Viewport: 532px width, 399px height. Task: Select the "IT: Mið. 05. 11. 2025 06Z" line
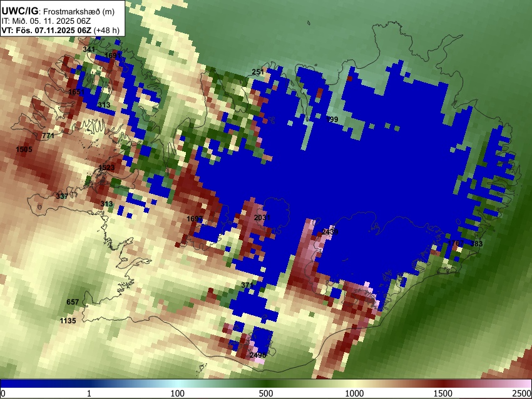point(46,21)
